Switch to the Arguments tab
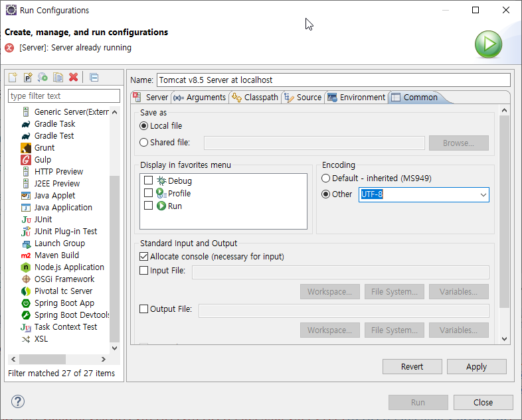This screenshot has width=522, height=420. tap(200, 98)
